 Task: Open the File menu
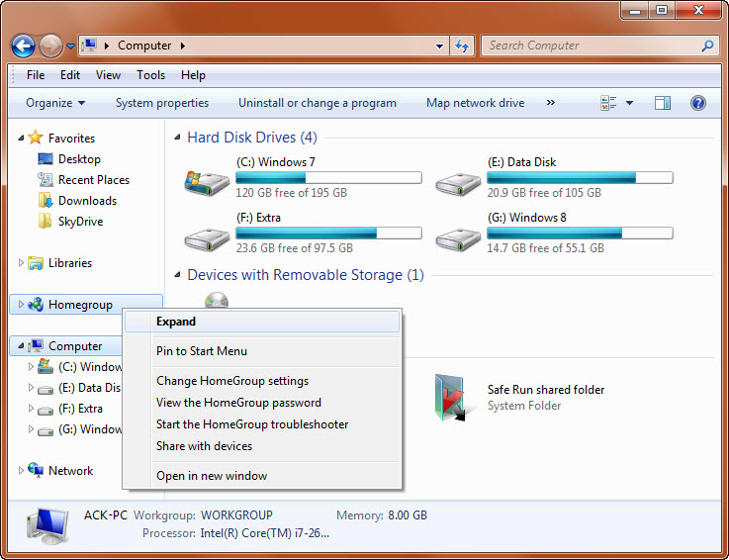click(x=36, y=75)
